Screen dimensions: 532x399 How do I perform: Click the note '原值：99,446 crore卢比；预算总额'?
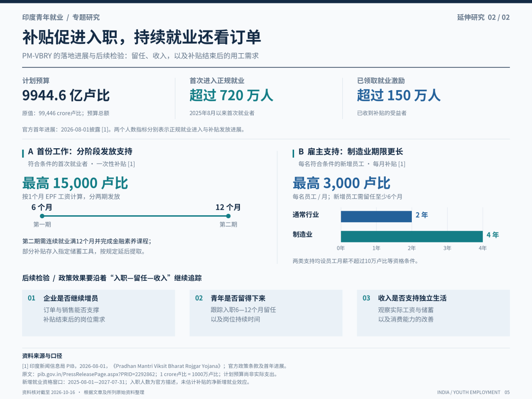coord(66,113)
